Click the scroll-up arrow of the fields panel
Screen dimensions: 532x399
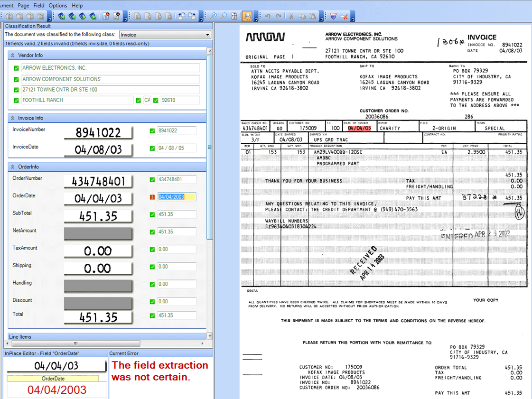click(210, 51)
